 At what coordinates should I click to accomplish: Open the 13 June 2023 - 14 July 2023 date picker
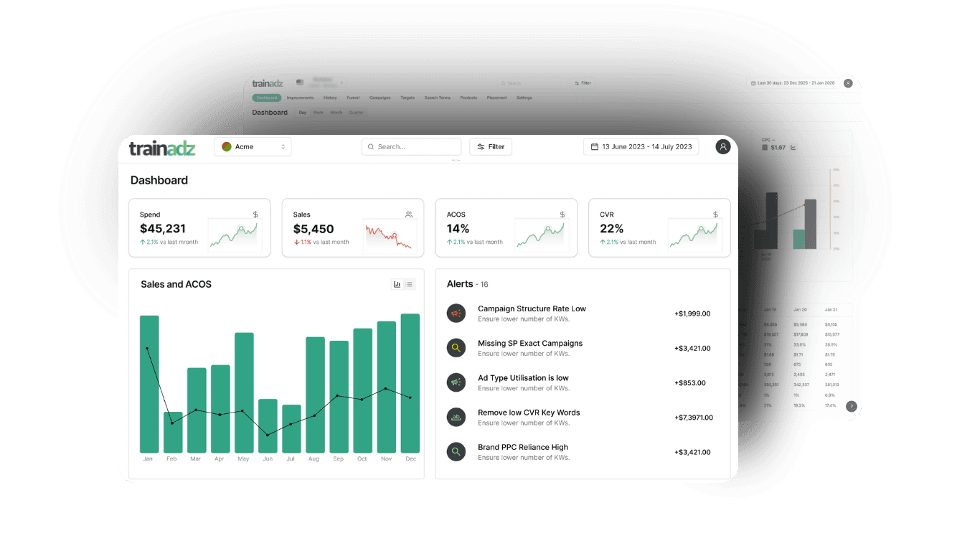pos(641,146)
